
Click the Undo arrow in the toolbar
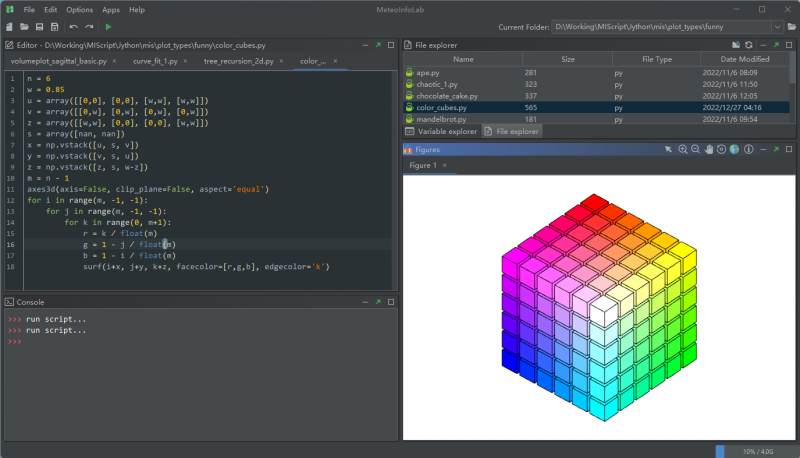coord(73,26)
